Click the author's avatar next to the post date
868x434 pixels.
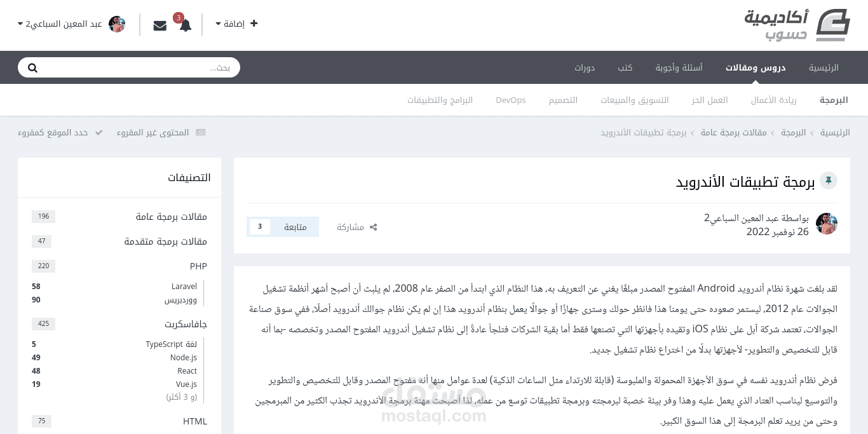826,224
